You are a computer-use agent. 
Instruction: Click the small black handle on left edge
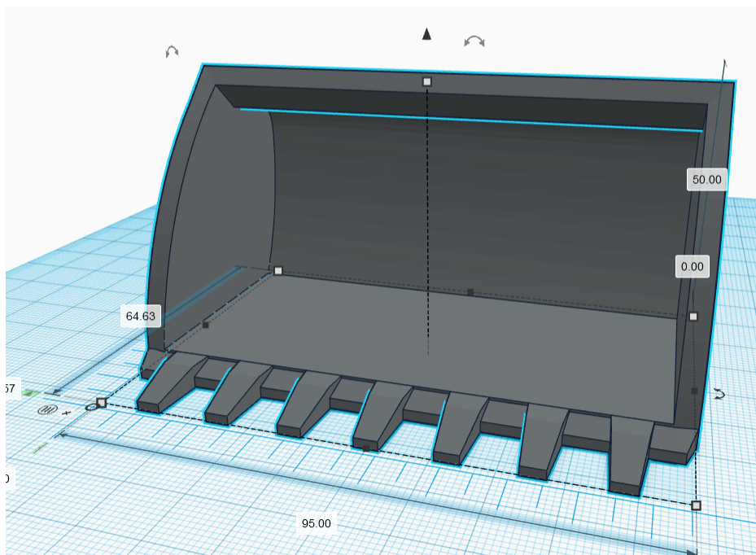click(206, 325)
